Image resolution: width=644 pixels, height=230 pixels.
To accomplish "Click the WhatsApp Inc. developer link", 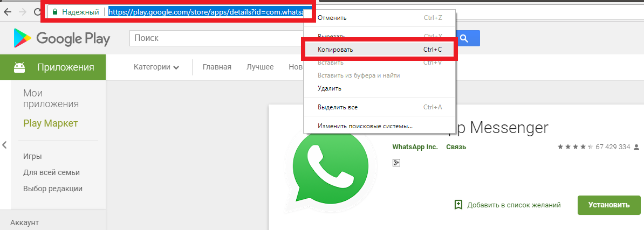I will pyautogui.click(x=415, y=147).
